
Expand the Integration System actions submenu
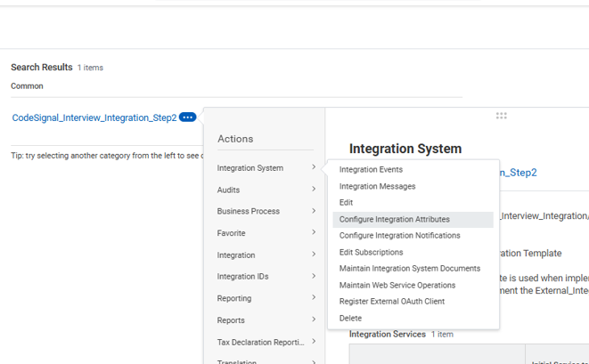266,167
